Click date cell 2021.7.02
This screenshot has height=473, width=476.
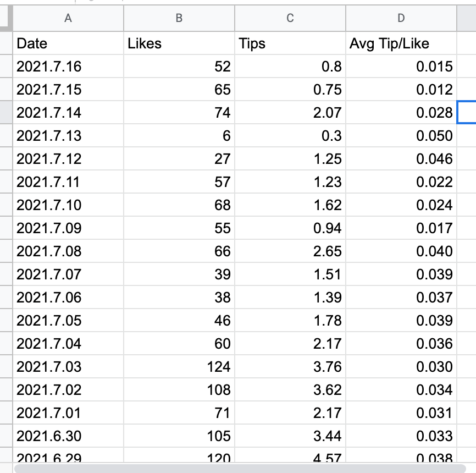pos(68,389)
